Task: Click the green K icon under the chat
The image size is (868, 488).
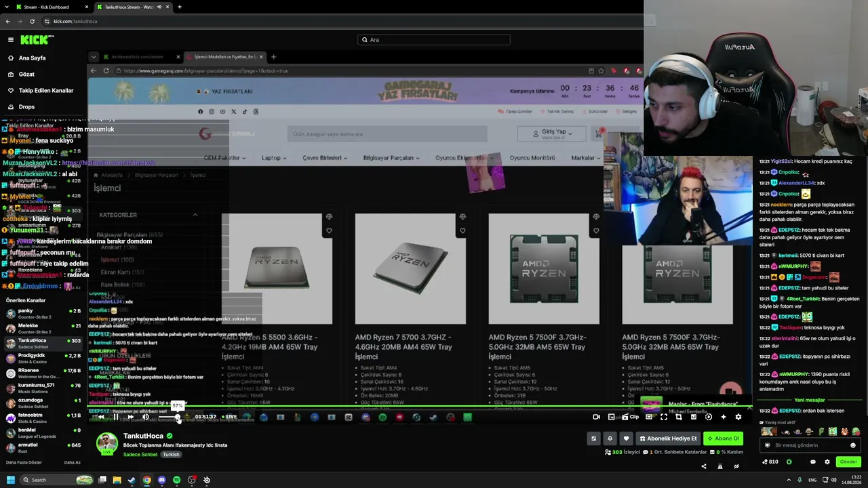Action: click(x=789, y=462)
